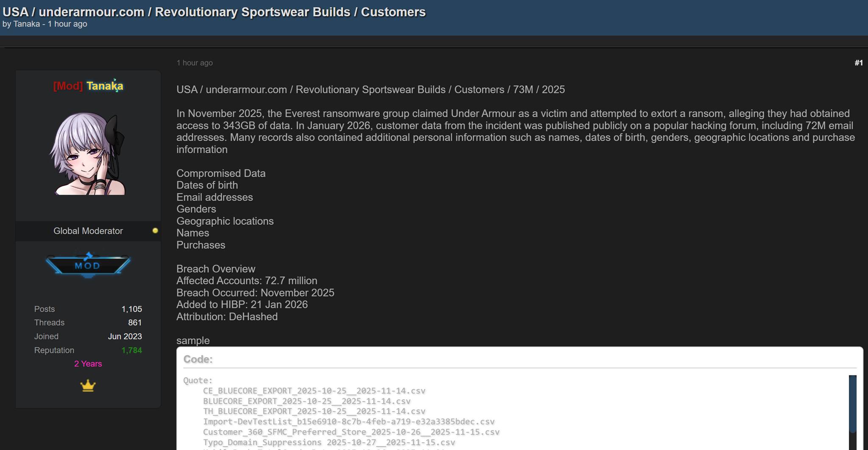Open Tanaka's anime avatar image
The height and width of the screenshot is (450, 868).
[88, 154]
